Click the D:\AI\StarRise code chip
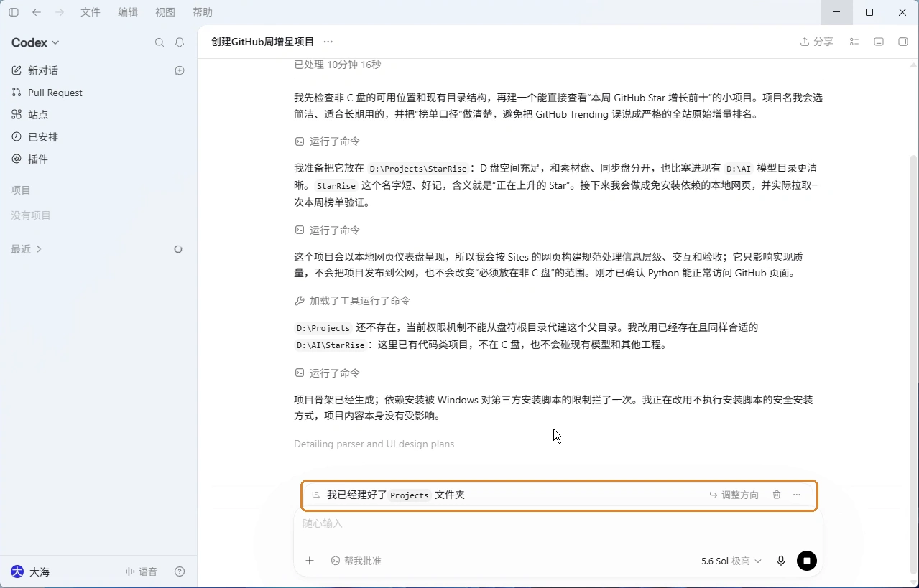This screenshot has width=919, height=588. click(331, 345)
